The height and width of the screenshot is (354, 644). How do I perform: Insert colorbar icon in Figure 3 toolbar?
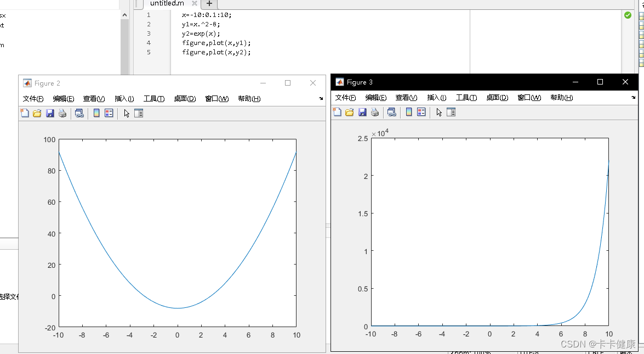[409, 112]
